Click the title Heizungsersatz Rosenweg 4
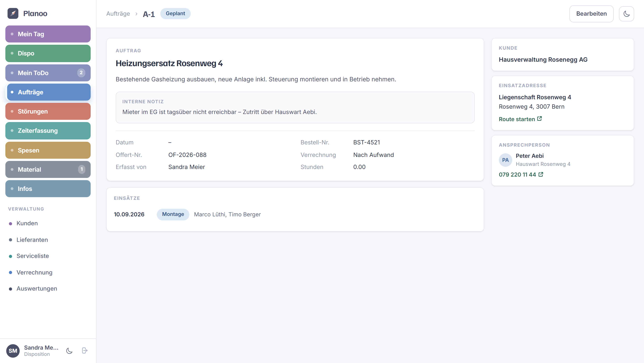This screenshot has height=363, width=644. pos(169,63)
